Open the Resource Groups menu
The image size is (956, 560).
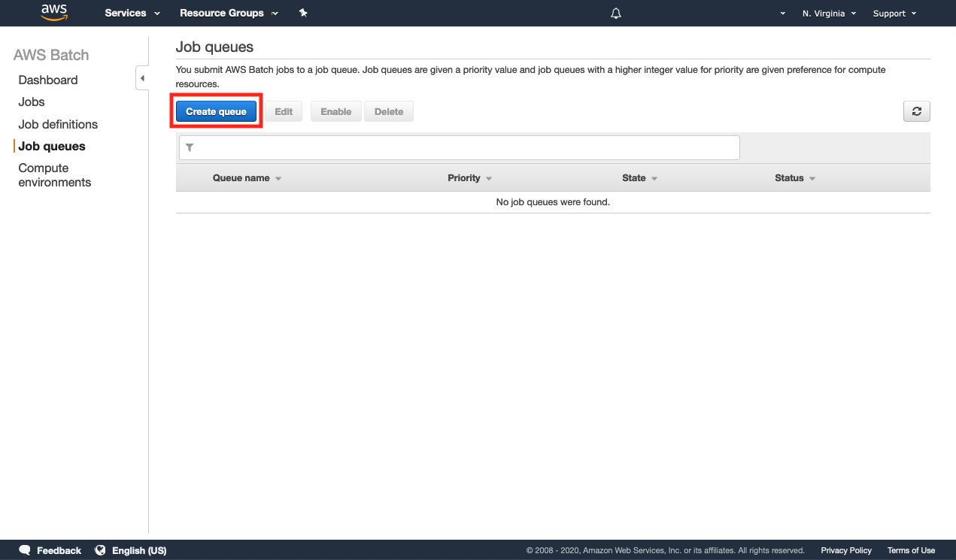(x=229, y=14)
